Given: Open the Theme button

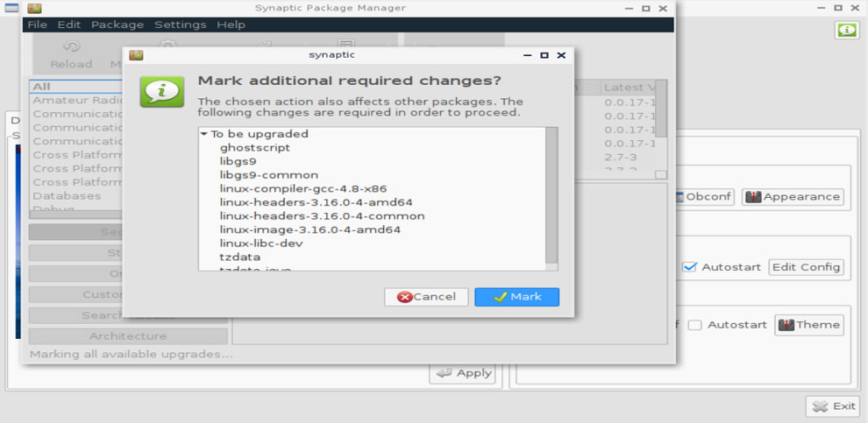Looking at the screenshot, I should click(x=809, y=325).
